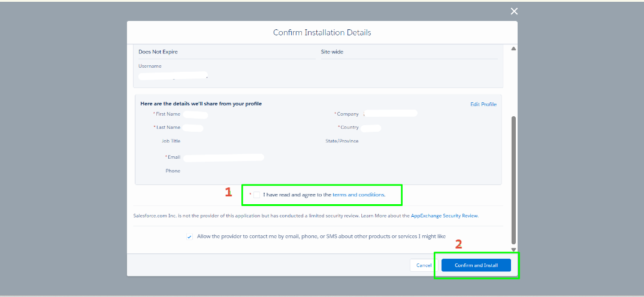This screenshot has height=297, width=644.
Task: Uncheck the allow provider to contact me checkbox
Action: (x=189, y=237)
